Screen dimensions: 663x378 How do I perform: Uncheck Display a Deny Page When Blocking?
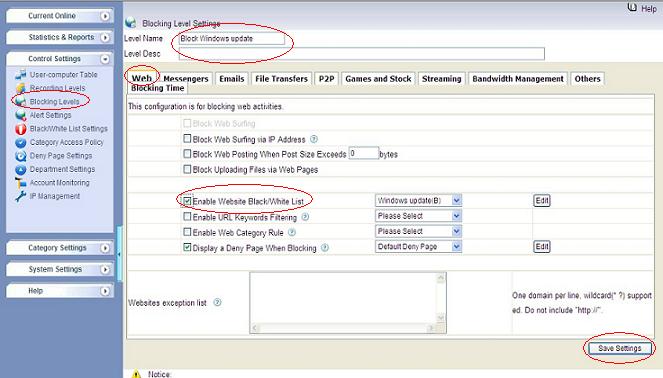[187, 247]
